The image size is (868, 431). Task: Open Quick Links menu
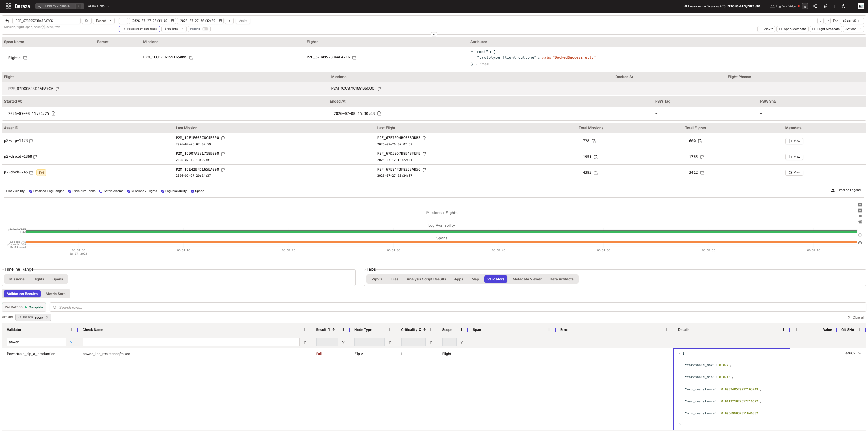pos(98,6)
